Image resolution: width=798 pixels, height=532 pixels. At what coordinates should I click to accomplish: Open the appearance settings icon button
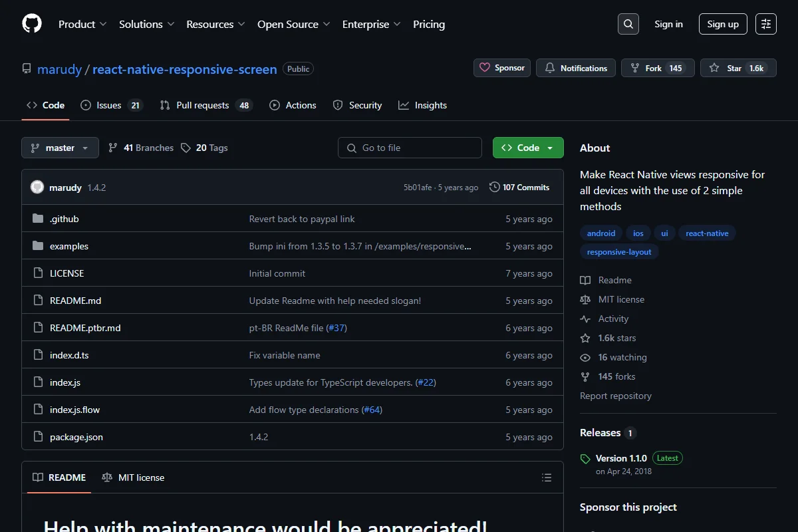[x=766, y=24]
